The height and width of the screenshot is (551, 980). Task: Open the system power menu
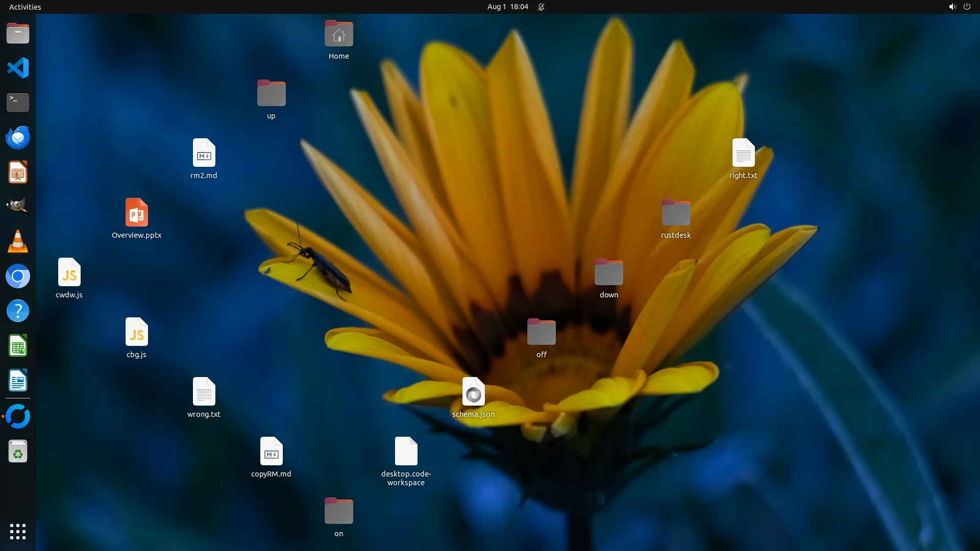tap(967, 7)
